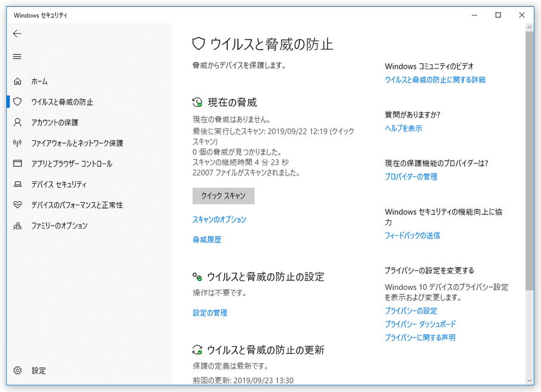The height and width of the screenshot is (392, 541).
Task: Click the gears icon beside 防止の設定
Action: pos(197,276)
